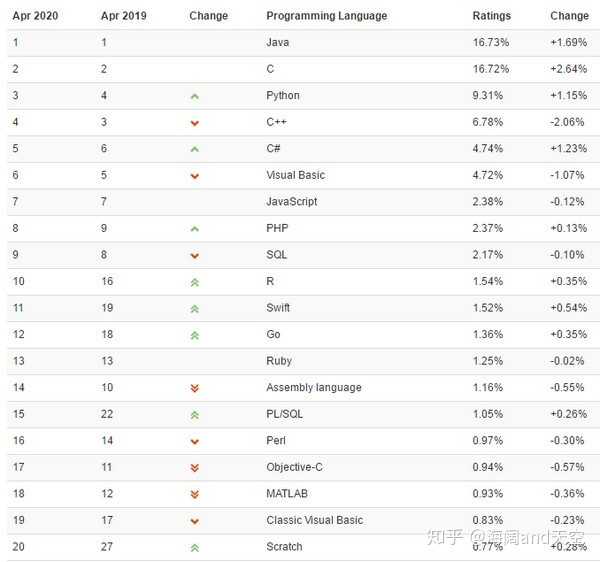Click the red down arrow in SQL row

[194, 255]
